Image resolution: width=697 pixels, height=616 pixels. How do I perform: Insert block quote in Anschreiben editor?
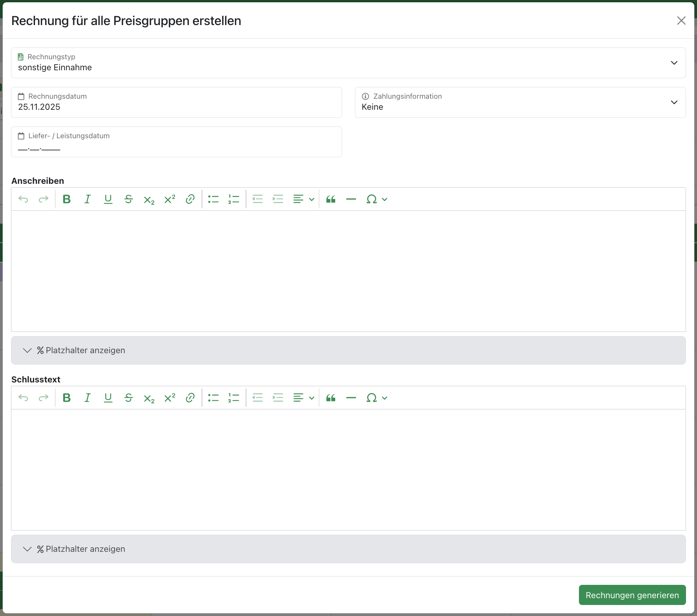pos(331,199)
